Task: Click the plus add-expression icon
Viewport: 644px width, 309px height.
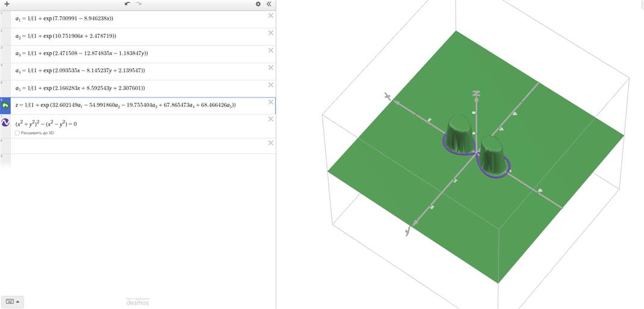Action: (6, 4)
